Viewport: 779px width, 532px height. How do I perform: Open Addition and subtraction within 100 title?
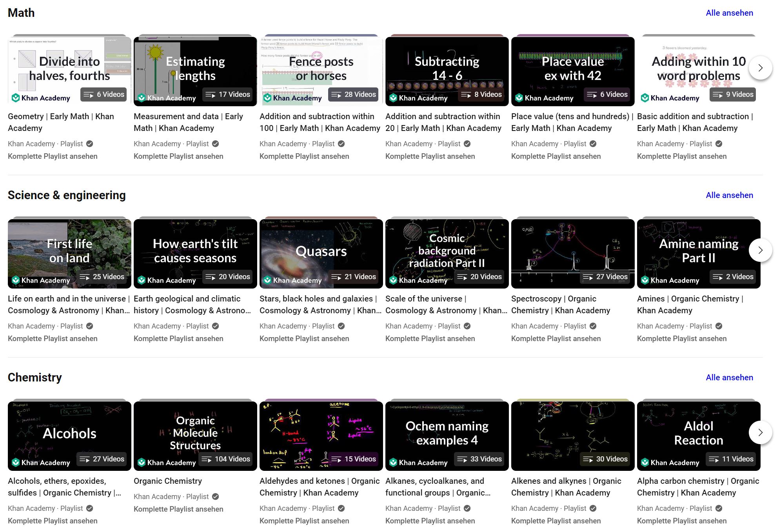(x=320, y=122)
